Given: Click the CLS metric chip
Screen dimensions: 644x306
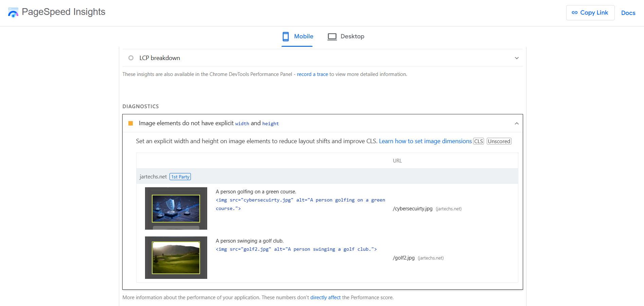Looking at the screenshot, I should [x=479, y=141].
